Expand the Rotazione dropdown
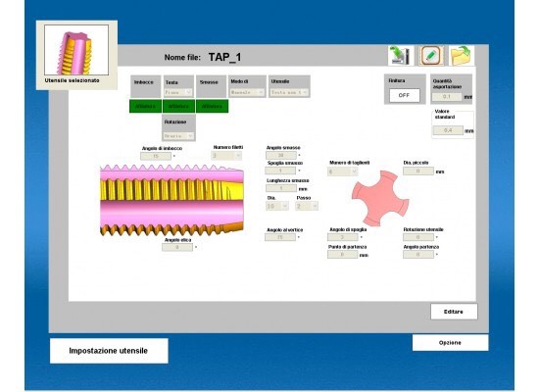Screen dimensions: 539x392 tap(178, 136)
